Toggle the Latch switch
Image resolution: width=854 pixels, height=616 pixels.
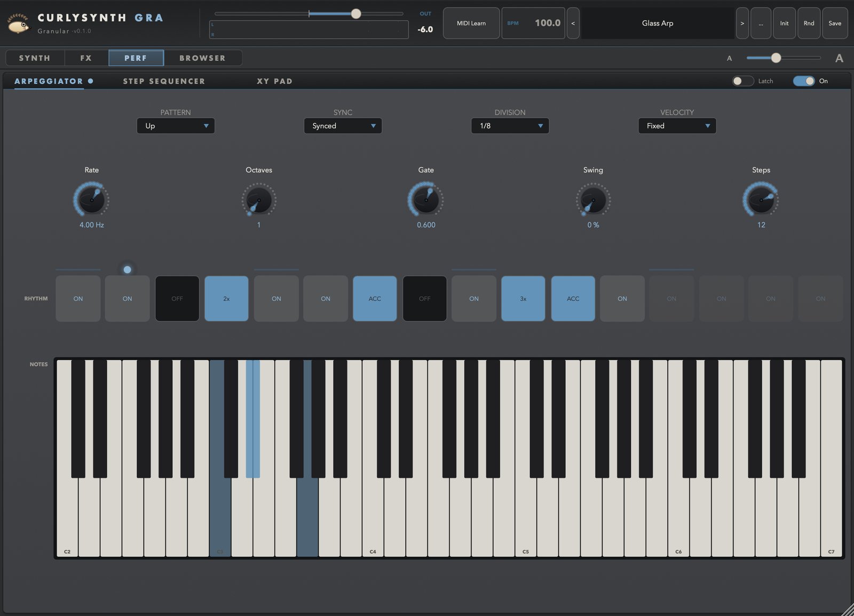coord(742,81)
